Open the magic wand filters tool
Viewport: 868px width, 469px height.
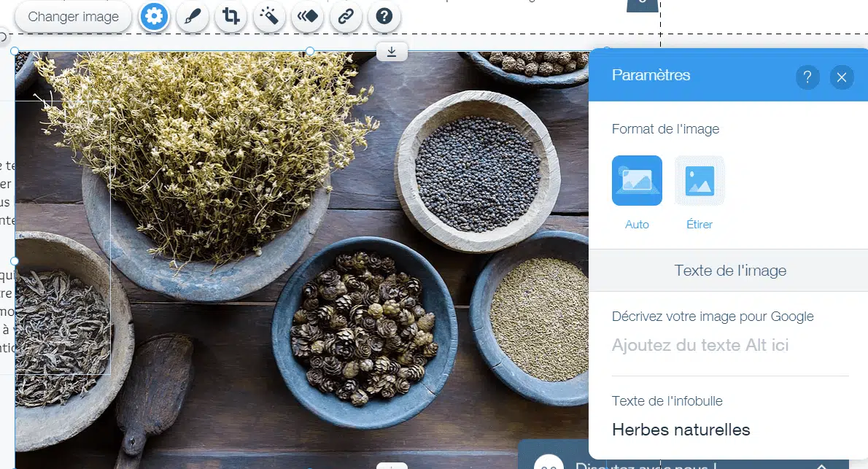[x=269, y=17]
